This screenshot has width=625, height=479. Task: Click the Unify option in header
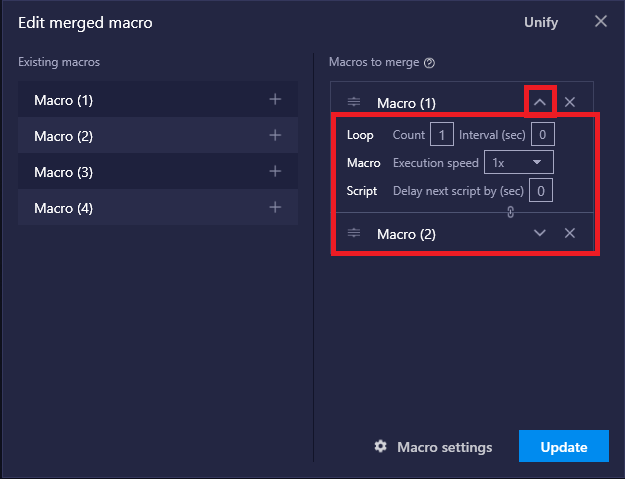541,22
